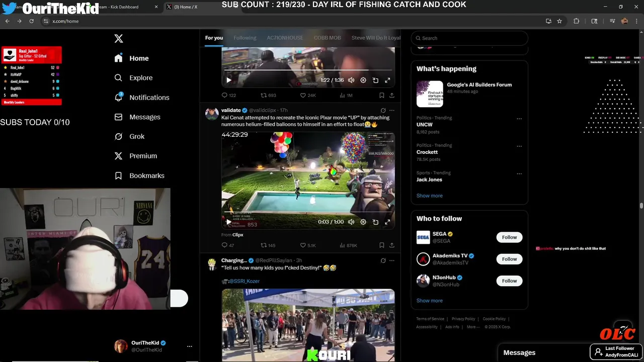Follow N3onHub
644x362 pixels.
[x=509, y=281]
